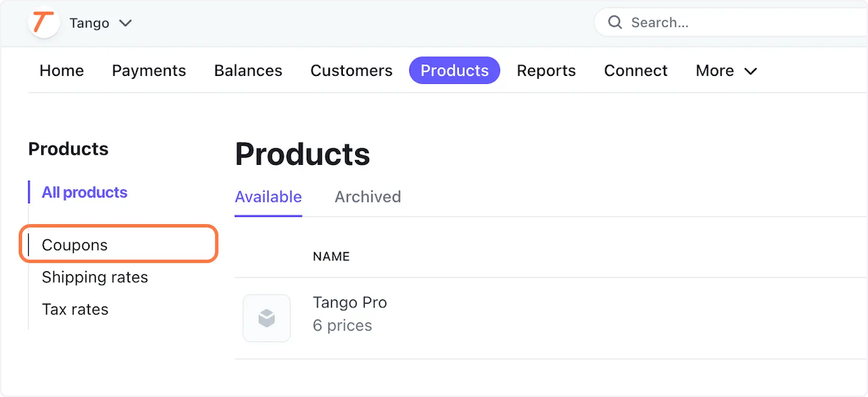This screenshot has height=397, width=868.
Task: Select the Products tab
Action: [x=454, y=70]
